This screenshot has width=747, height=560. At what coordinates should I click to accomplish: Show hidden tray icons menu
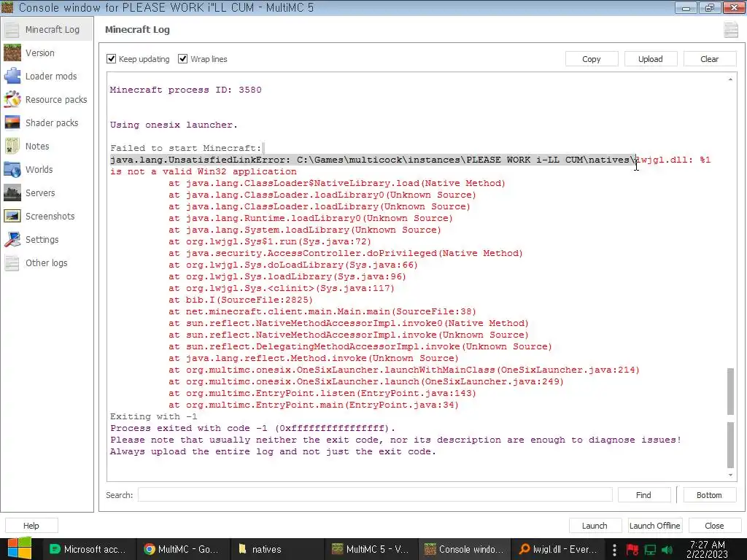614,550
